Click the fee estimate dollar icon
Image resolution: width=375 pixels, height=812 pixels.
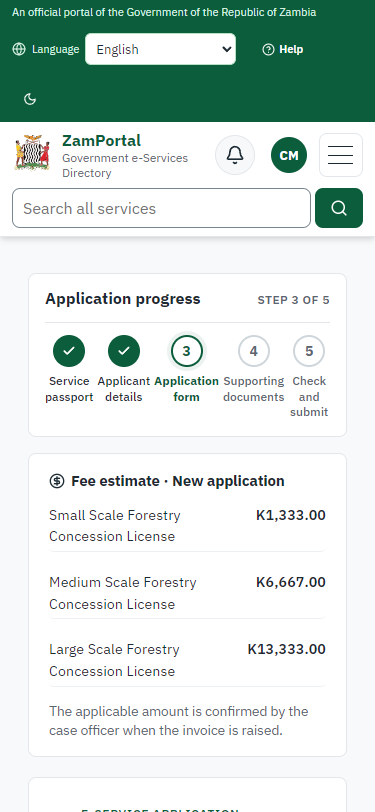coord(56,481)
